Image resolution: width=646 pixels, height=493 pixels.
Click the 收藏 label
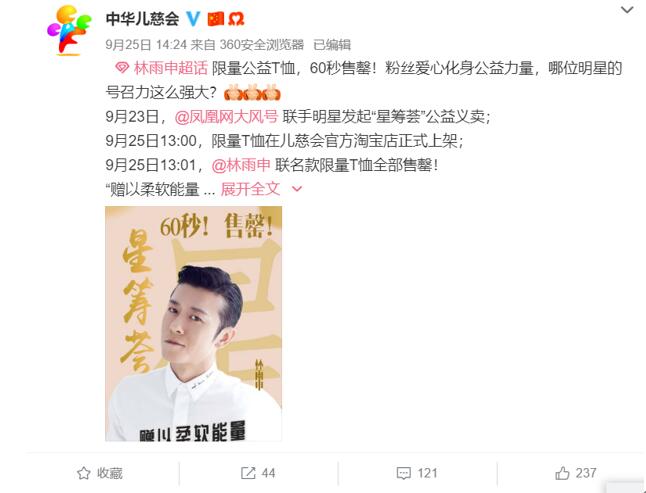click(110, 473)
